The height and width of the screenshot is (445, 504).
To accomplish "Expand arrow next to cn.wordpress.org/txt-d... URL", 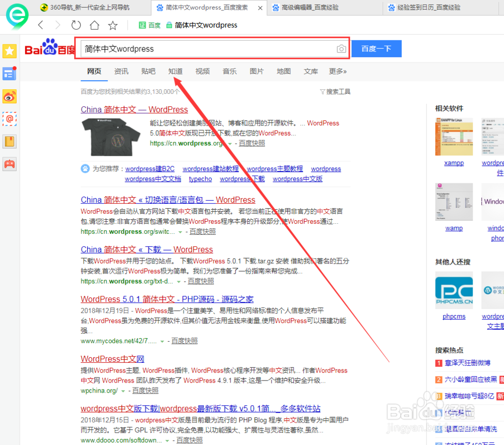I will (x=179, y=282).
